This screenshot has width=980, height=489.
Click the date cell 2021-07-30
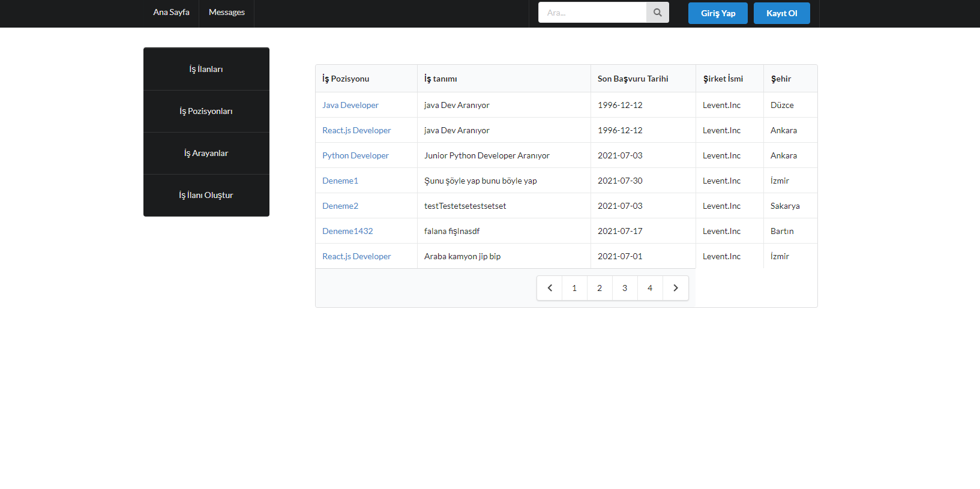coord(643,181)
